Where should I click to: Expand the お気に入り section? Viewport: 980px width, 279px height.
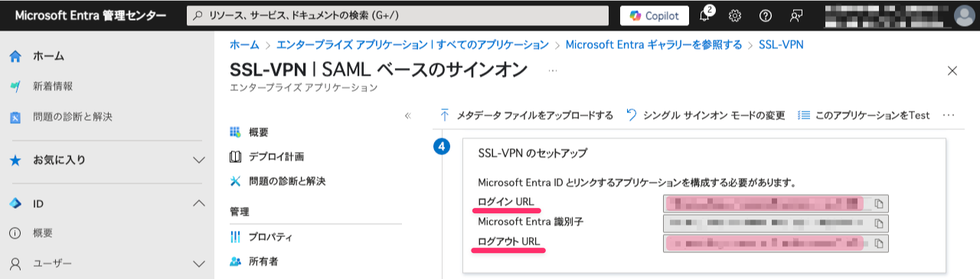pyautogui.click(x=199, y=161)
